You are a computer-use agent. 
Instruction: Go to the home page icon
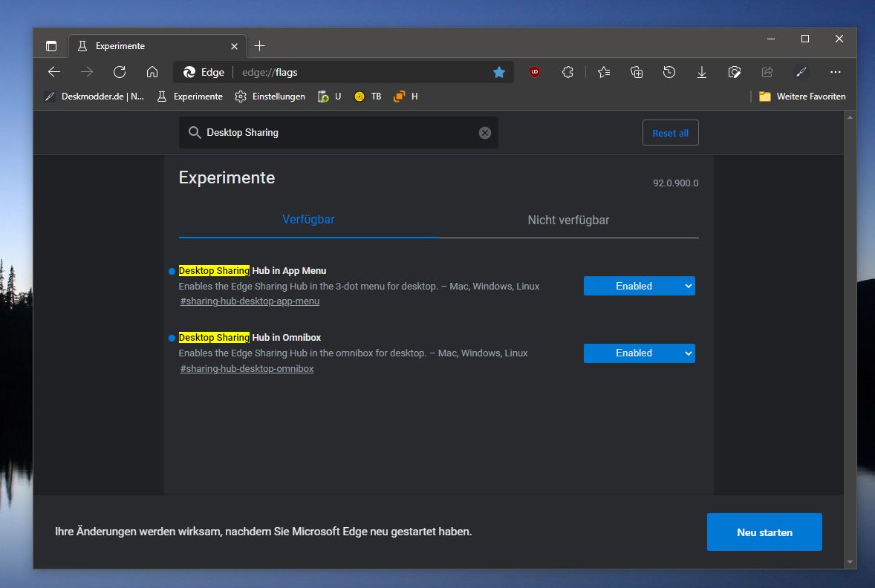coord(152,72)
